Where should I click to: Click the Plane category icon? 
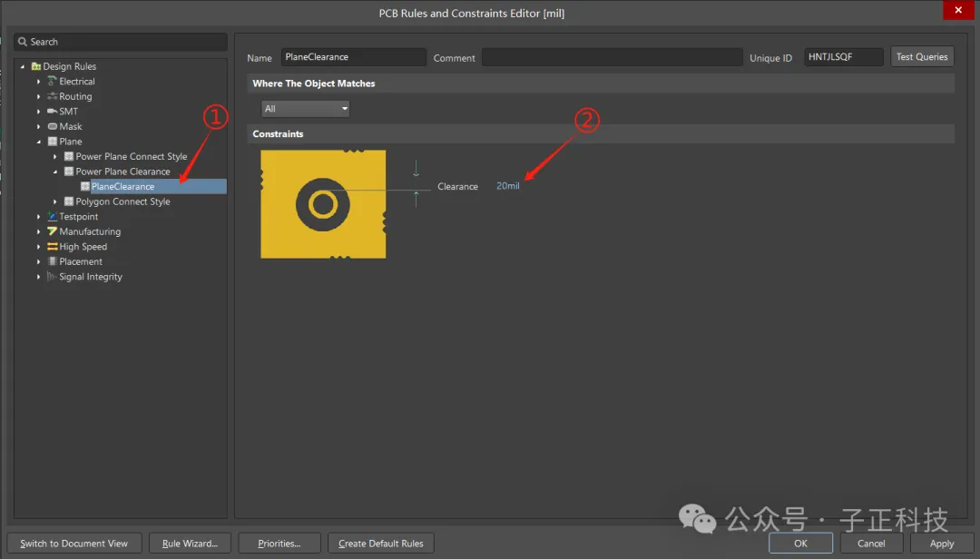click(x=53, y=142)
